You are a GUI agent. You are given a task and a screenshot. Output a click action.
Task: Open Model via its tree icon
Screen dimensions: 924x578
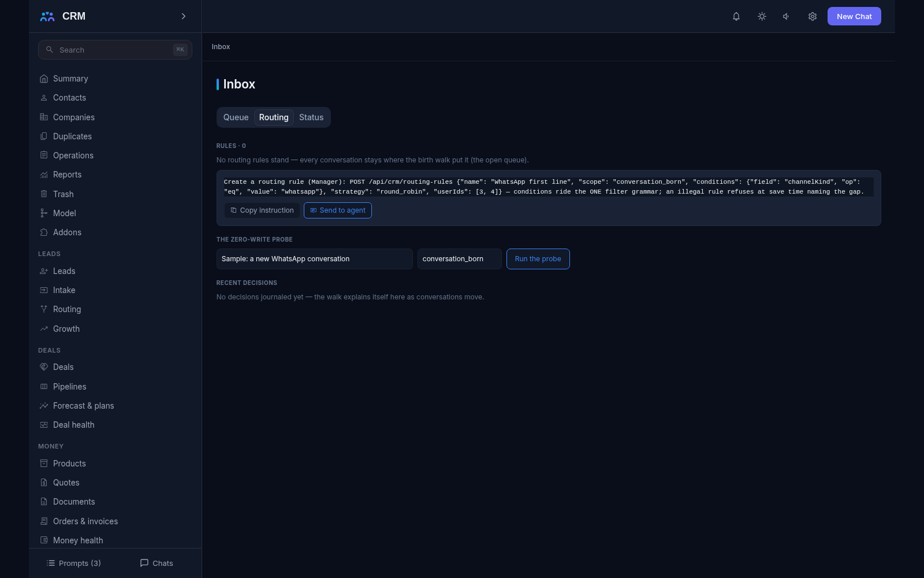point(44,213)
